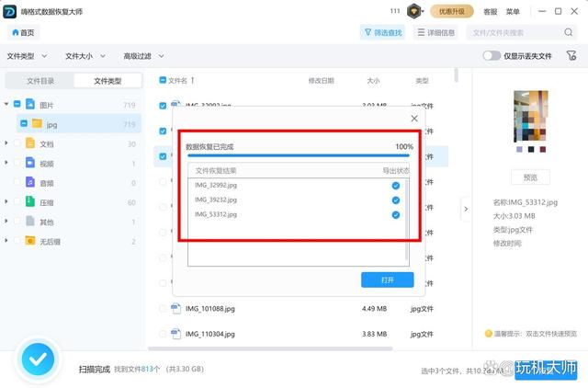Open the VIP shield badge icon

414,11
